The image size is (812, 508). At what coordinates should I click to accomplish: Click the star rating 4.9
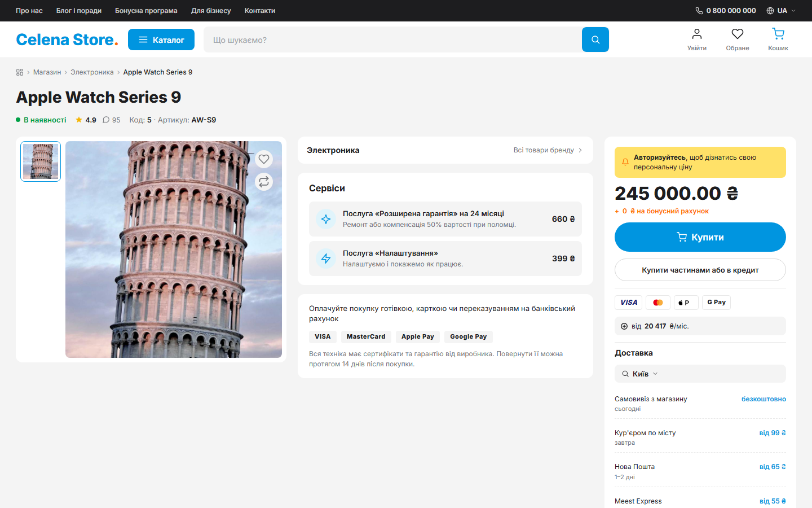tap(86, 120)
